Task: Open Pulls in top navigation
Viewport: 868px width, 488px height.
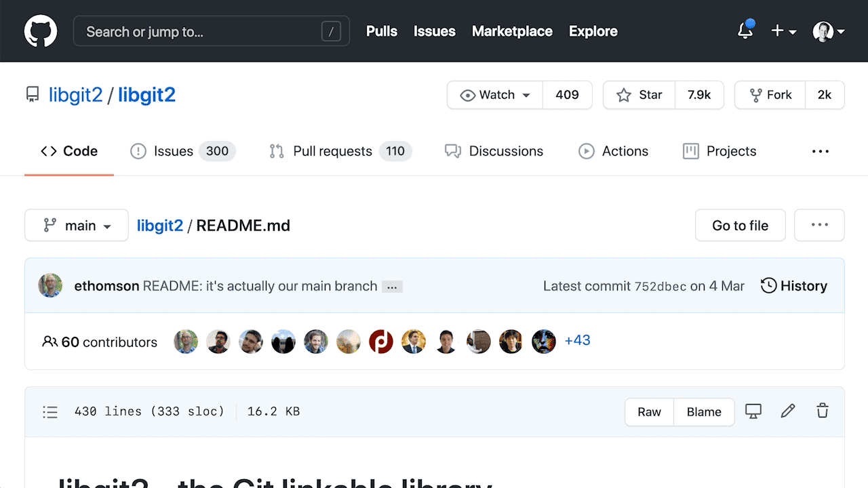Action: point(382,31)
